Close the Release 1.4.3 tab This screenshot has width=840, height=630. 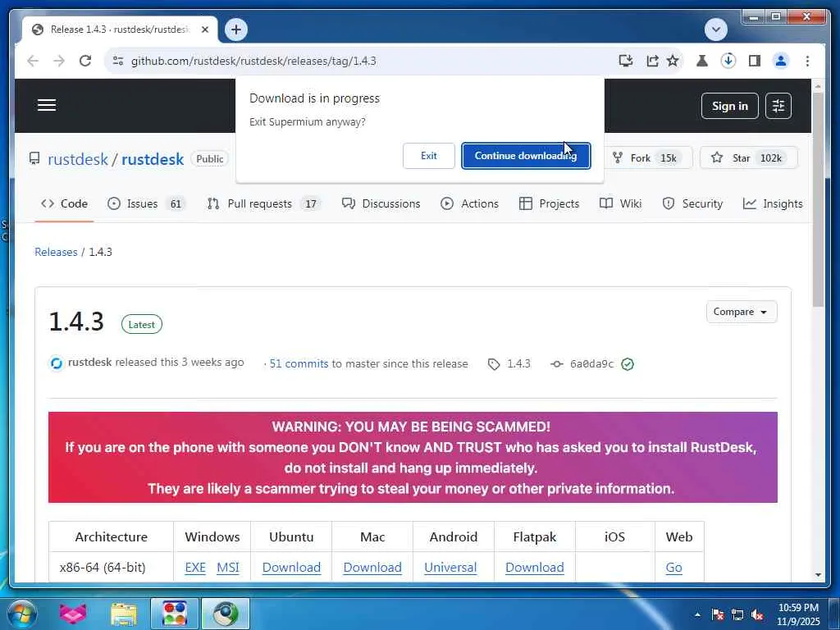coord(204,30)
